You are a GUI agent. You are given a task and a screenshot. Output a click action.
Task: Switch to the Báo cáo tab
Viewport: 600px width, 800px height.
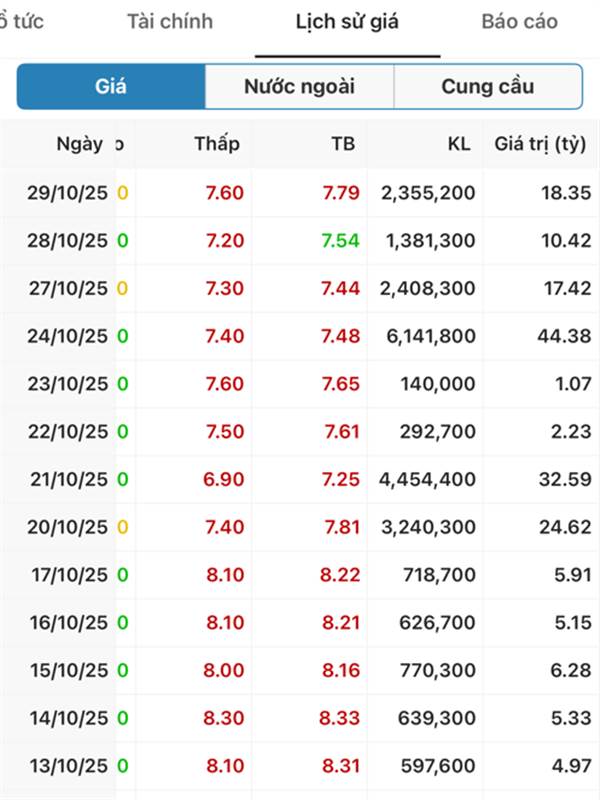point(519,22)
